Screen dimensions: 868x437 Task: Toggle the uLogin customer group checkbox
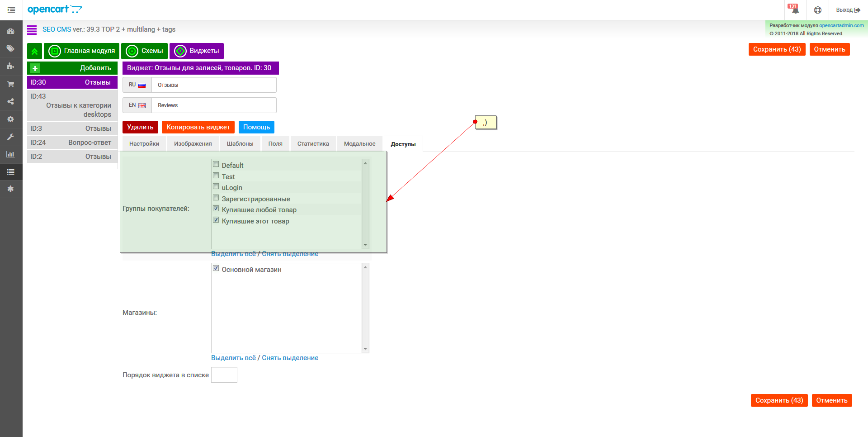point(216,186)
